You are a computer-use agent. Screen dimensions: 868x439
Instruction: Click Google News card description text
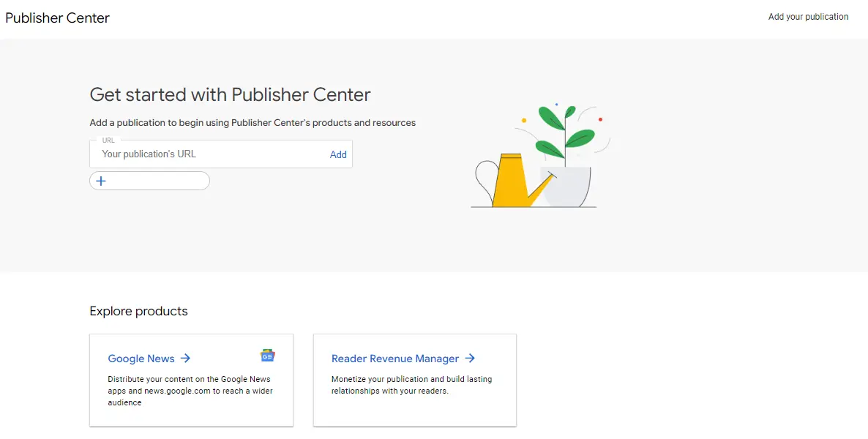[x=190, y=391]
